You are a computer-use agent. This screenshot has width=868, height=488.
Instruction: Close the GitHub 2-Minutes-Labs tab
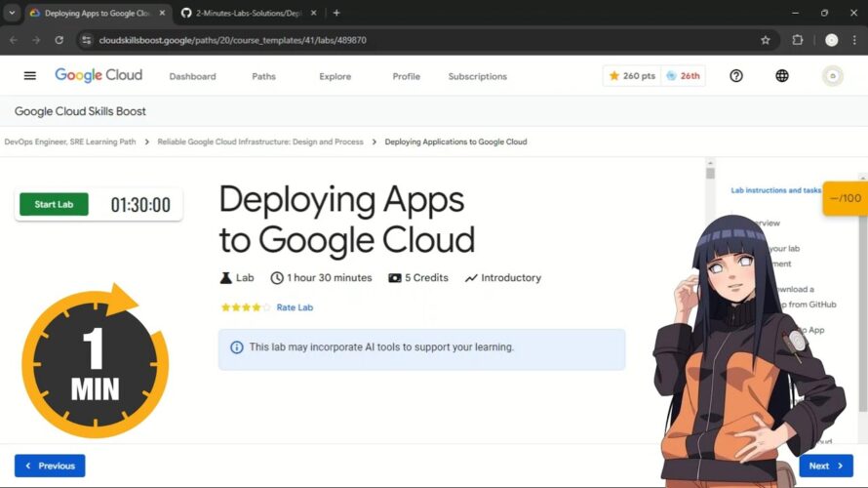tap(313, 13)
